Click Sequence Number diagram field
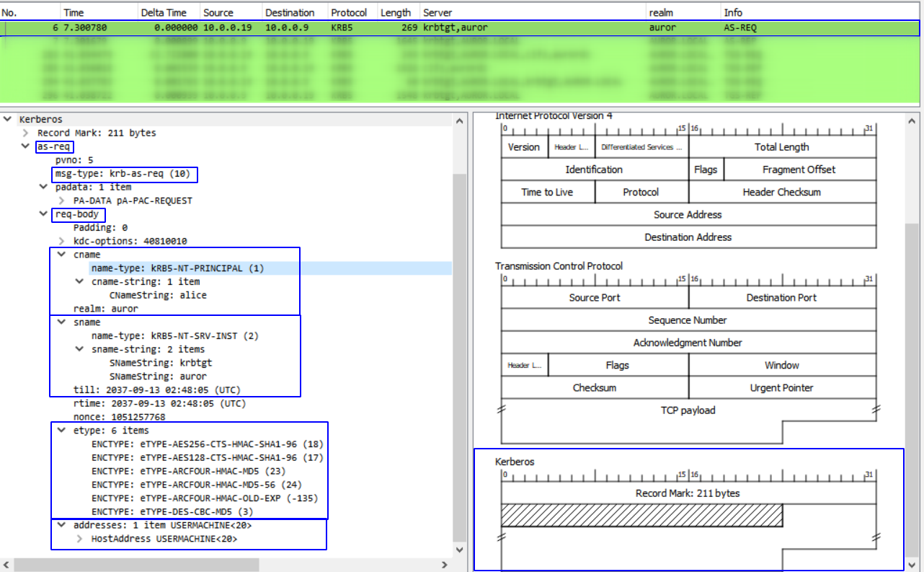This screenshot has width=924, height=572. tap(688, 320)
